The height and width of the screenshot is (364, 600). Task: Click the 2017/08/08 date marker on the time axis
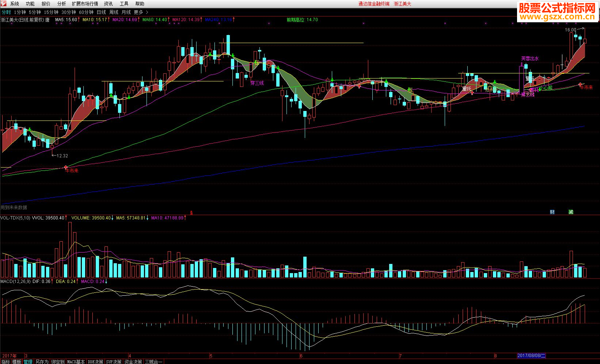pos(531,356)
